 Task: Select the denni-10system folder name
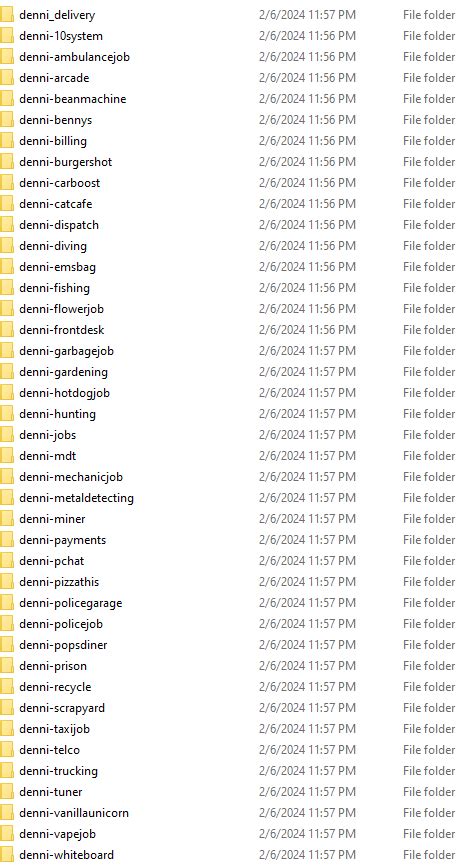point(61,36)
